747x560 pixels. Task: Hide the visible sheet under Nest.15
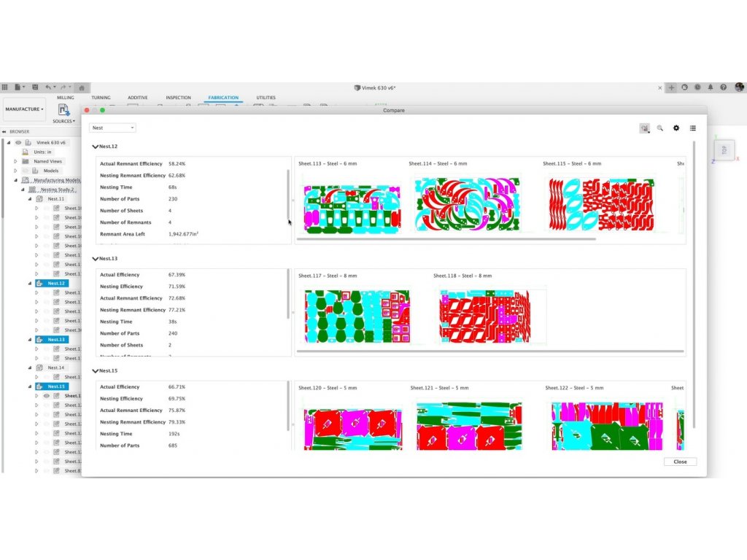[46, 396]
